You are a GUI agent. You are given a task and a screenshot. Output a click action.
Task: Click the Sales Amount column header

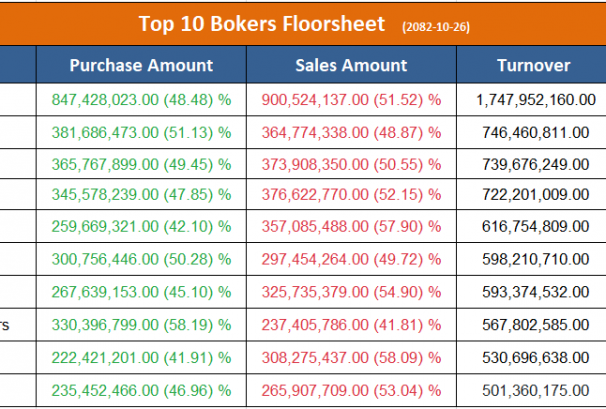[x=351, y=66]
